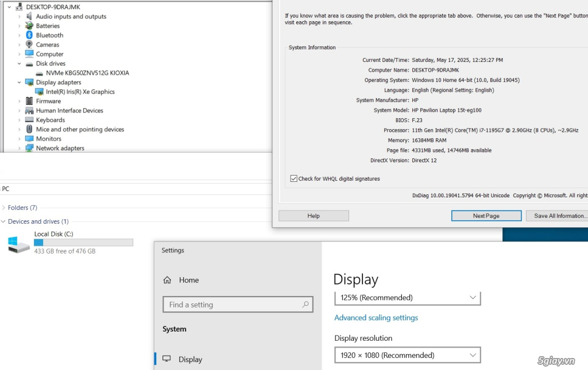Click the Computer monitor icon in device tree
Screen dimensions: 588x370
click(x=29, y=53)
